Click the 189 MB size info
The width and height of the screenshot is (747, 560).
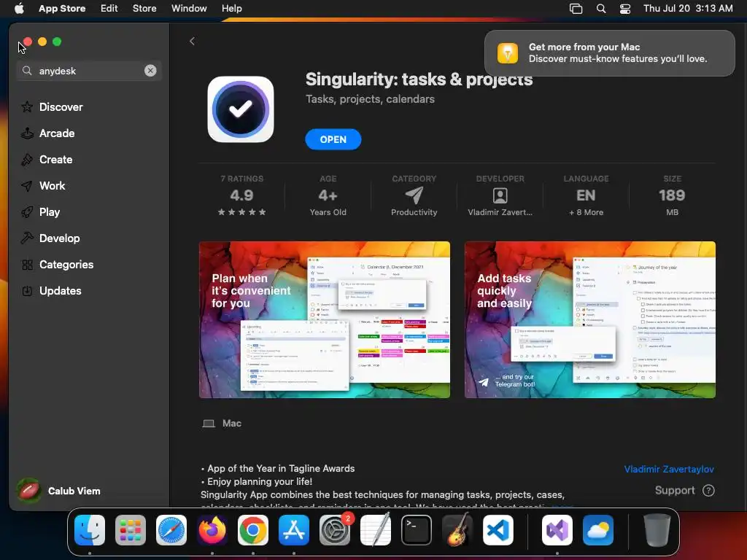click(x=672, y=195)
